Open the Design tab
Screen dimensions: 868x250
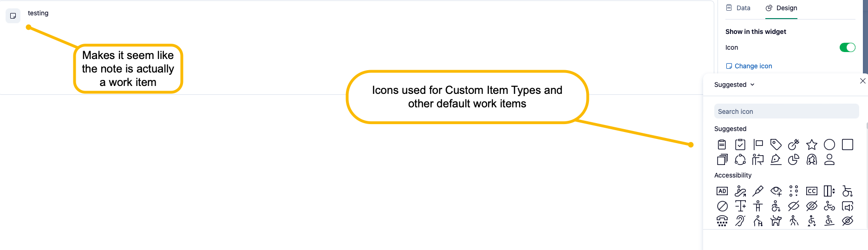(781, 8)
